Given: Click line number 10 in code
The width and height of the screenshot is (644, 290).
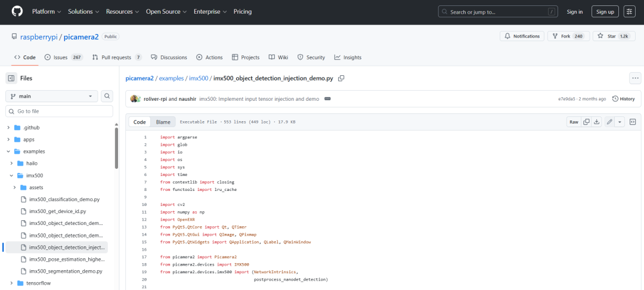Looking at the screenshot, I should tap(144, 204).
